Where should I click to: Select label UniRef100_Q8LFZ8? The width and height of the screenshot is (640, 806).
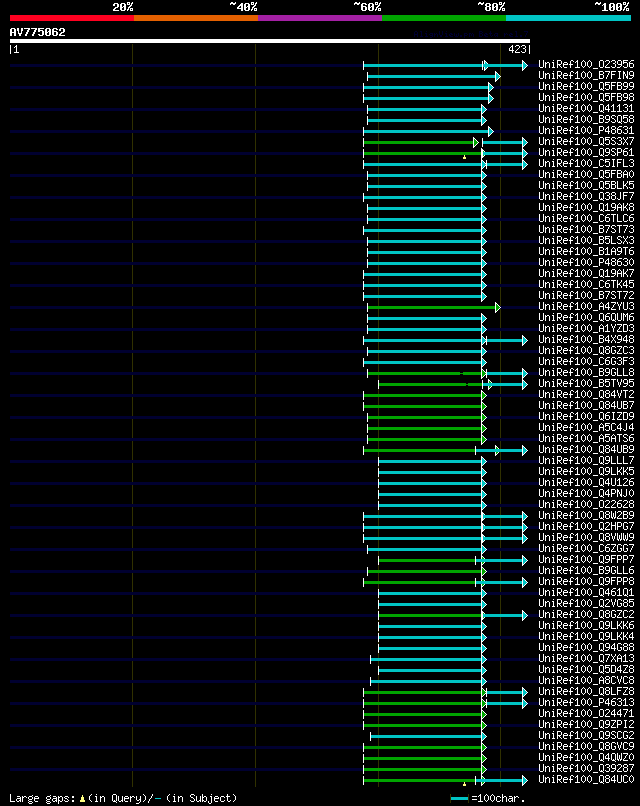(587, 692)
